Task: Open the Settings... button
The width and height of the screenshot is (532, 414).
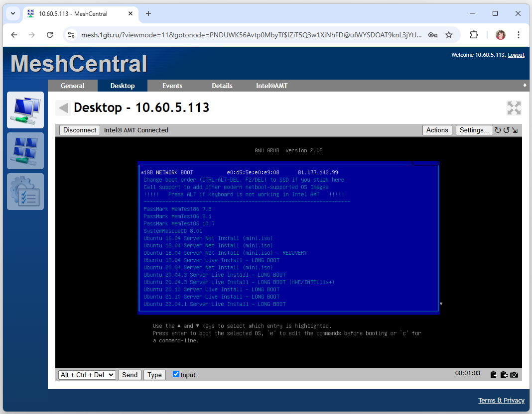Action: coord(474,130)
